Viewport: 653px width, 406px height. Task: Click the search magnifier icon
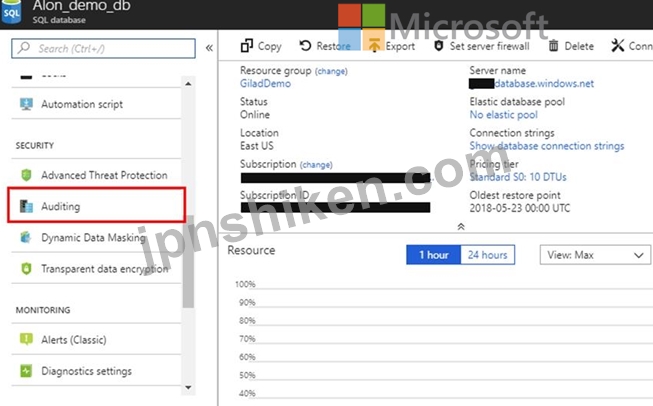tap(24, 47)
